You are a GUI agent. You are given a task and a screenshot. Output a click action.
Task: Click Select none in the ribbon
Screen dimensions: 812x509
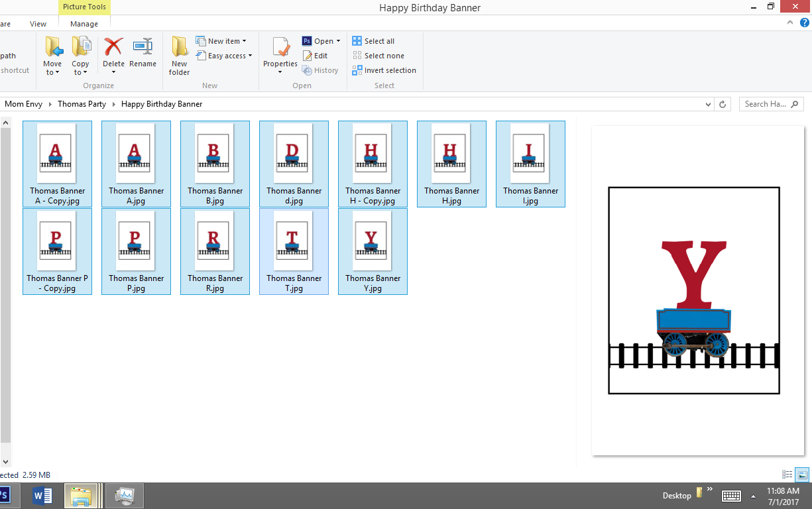click(378, 56)
